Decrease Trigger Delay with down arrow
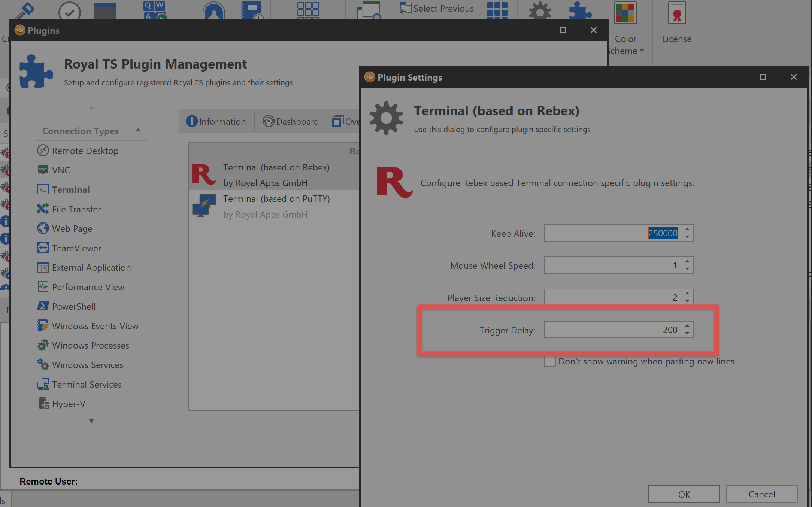Screen dimensions: 812x507 687,333
